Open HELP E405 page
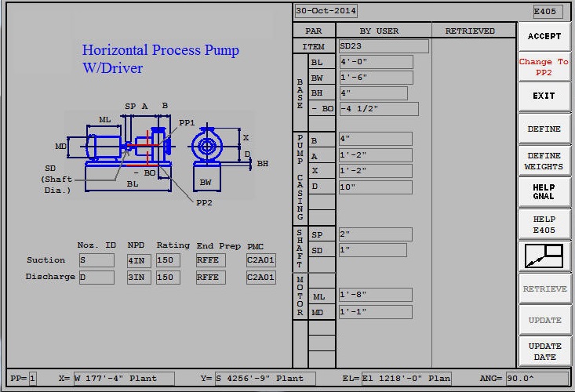This screenshot has height=392, width=575. pos(544,224)
